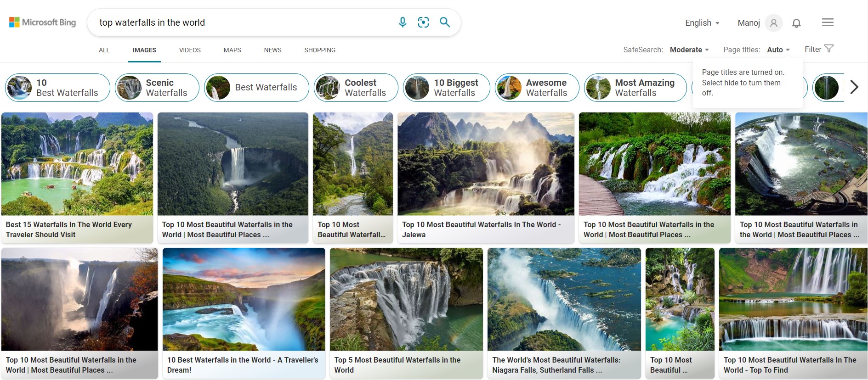Viewport: 868px width, 380px height.
Task: Click the magnifier search icon
Action: (x=445, y=22)
